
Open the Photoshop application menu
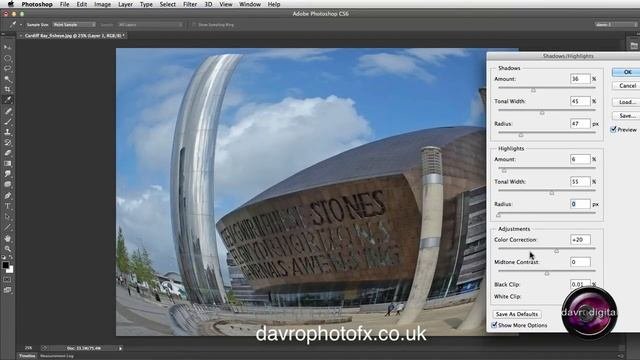[x=37, y=4]
